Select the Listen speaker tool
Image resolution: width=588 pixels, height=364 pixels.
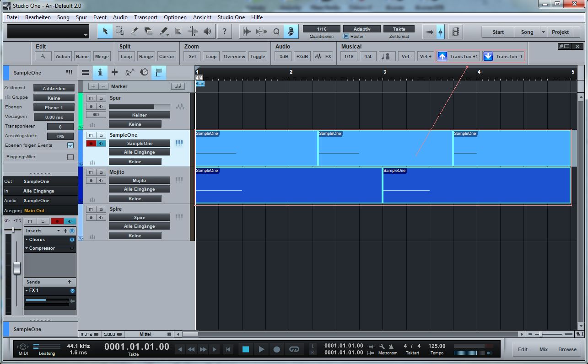tap(208, 31)
